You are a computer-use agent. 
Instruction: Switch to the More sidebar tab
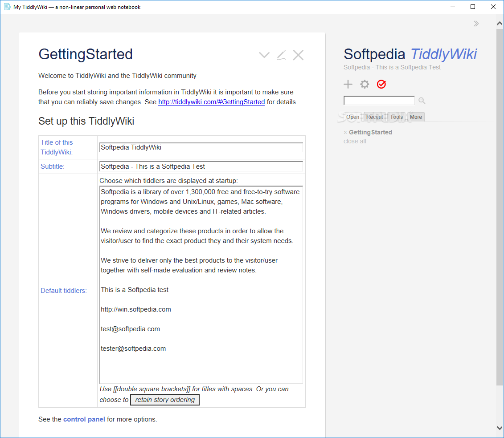pyautogui.click(x=416, y=117)
